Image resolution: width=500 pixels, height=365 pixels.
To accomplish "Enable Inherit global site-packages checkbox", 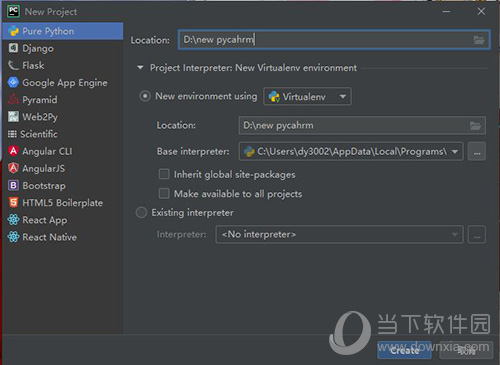I will pyautogui.click(x=164, y=174).
